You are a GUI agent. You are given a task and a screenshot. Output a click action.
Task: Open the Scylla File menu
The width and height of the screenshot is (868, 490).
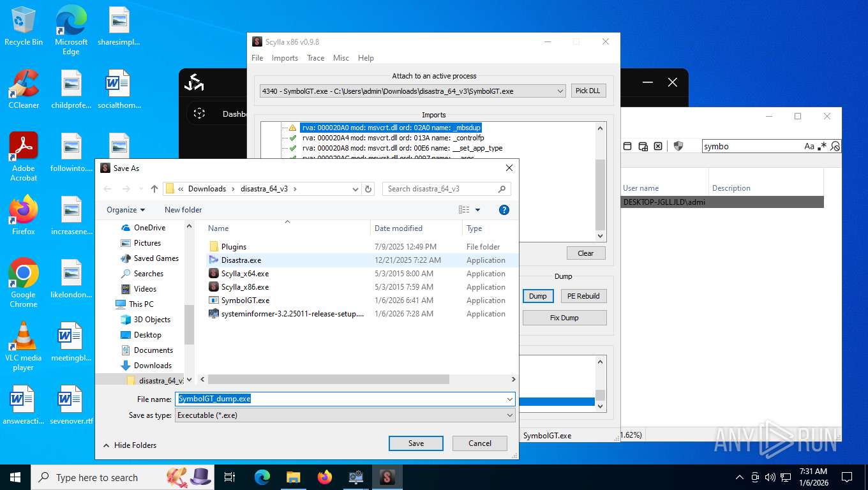[x=257, y=58]
